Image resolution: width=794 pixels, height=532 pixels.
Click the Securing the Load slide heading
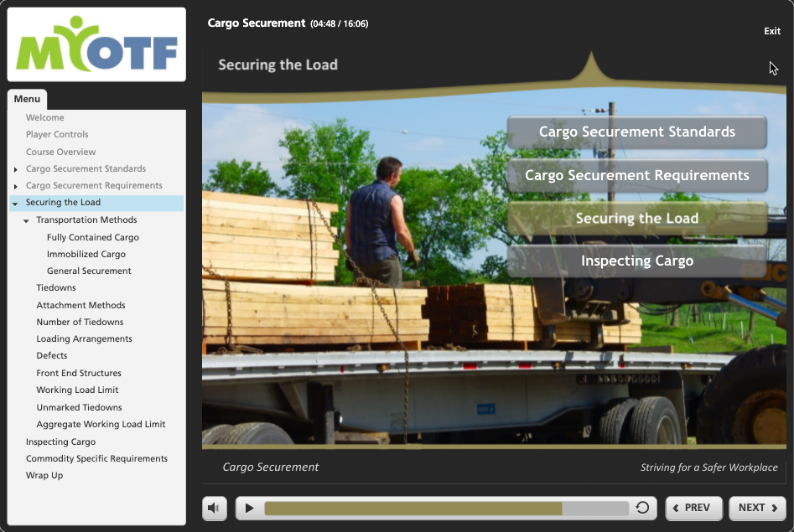[x=278, y=65]
